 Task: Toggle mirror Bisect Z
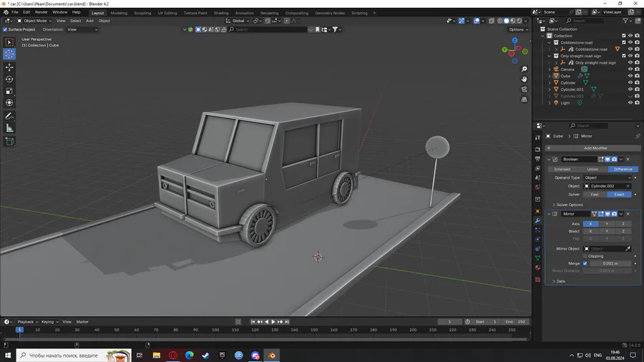pos(623,232)
